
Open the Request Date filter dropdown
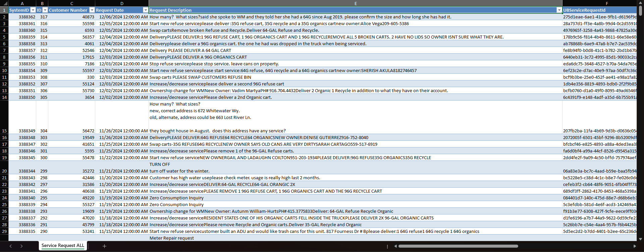pos(146,10)
